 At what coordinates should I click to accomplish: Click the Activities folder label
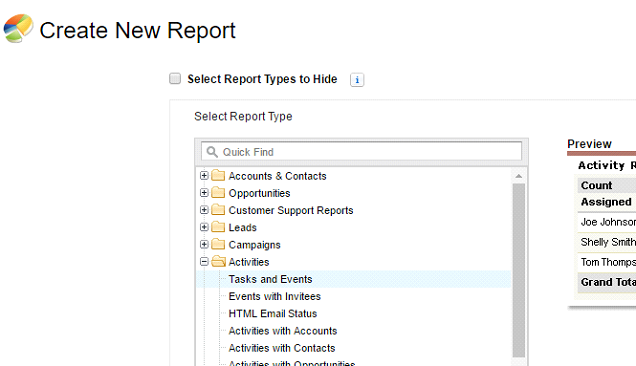tap(249, 262)
